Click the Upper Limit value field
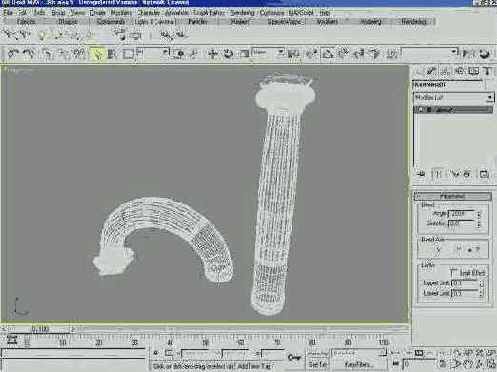Image resolution: width=497 pixels, height=372 pixels. (x=464, y=283)
